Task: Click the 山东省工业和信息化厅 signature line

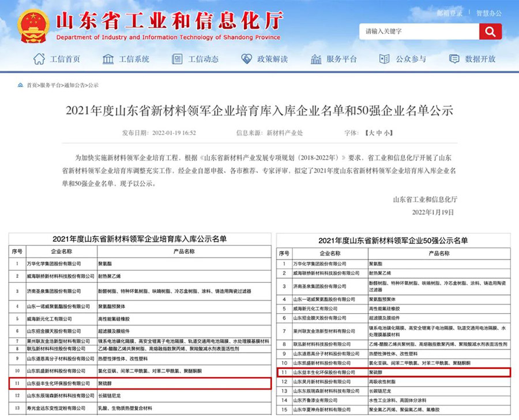Action: [x=425, y=199]
